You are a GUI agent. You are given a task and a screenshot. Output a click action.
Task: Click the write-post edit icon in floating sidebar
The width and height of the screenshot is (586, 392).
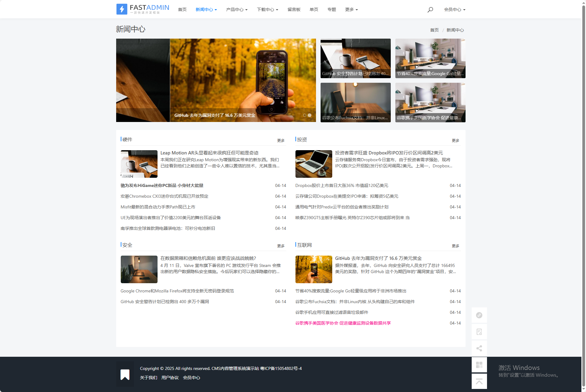[479, 332]
